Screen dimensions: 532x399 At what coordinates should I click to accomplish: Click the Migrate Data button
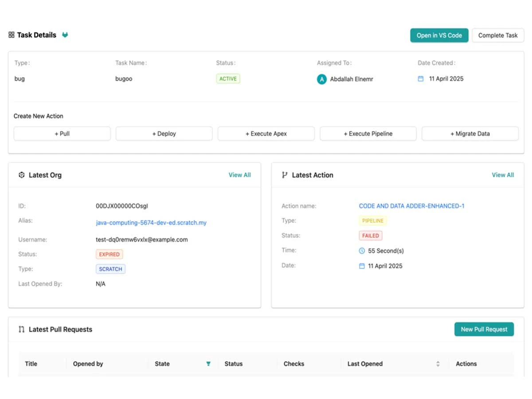470,133
